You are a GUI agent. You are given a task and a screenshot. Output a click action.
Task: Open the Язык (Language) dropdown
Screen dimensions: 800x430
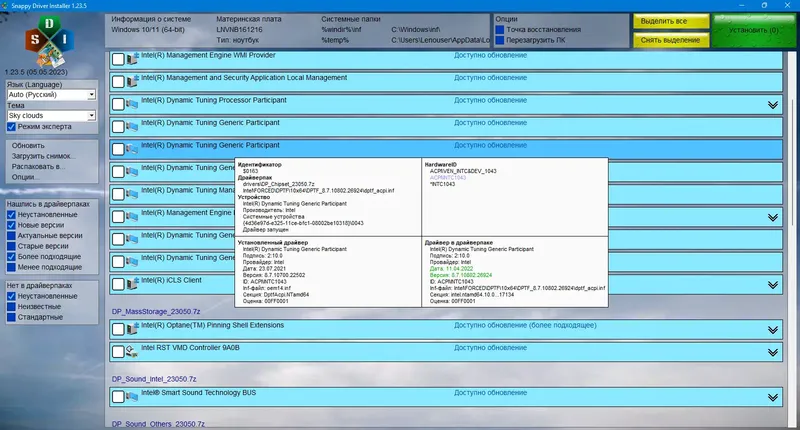click(x=51, y=95)
